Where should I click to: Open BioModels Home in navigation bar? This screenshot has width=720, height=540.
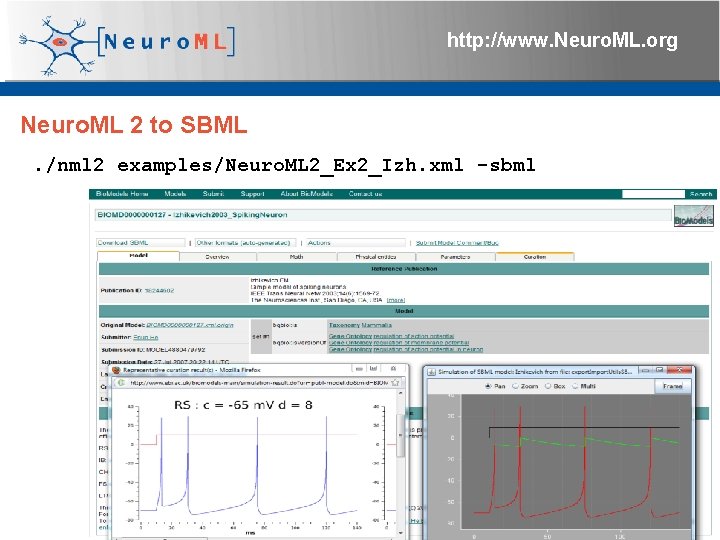122,194
